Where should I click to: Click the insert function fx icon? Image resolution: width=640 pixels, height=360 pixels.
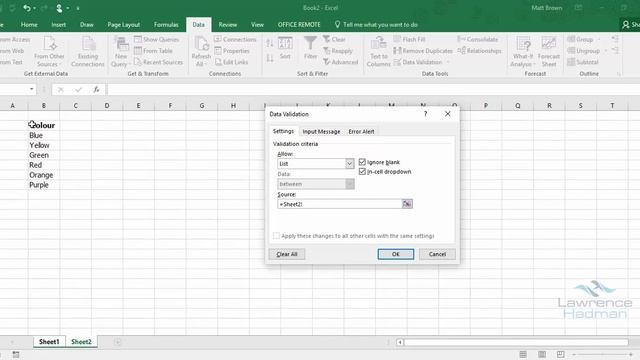pyautogui.click(x=96, y=89)
